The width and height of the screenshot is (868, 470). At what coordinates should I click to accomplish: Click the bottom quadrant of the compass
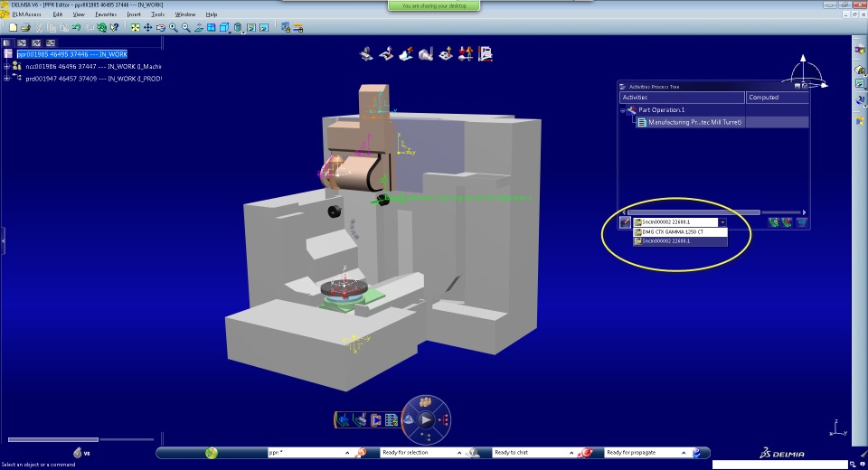[425, 437]
